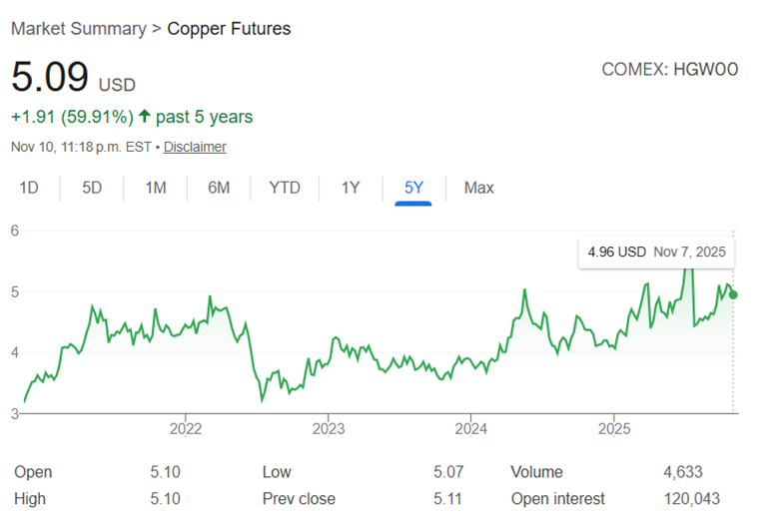The image size is (779, 532).
Task: Select the 1Y range tab
Action: (351, 188)
